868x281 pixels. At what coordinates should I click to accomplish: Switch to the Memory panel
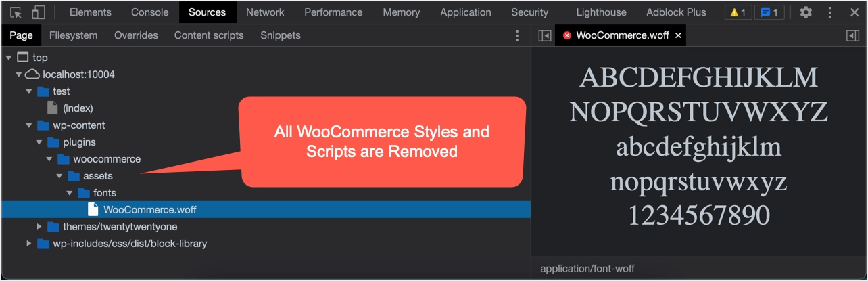(402, 12)
